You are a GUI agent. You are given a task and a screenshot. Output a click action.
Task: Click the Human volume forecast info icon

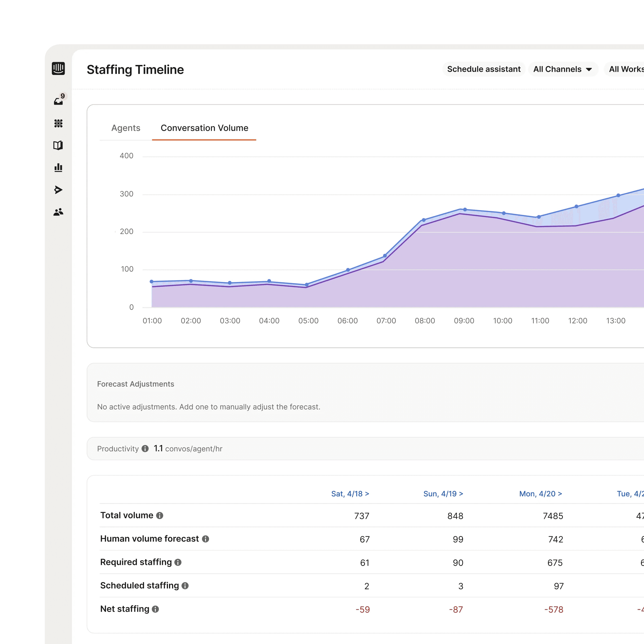[206, 539]
